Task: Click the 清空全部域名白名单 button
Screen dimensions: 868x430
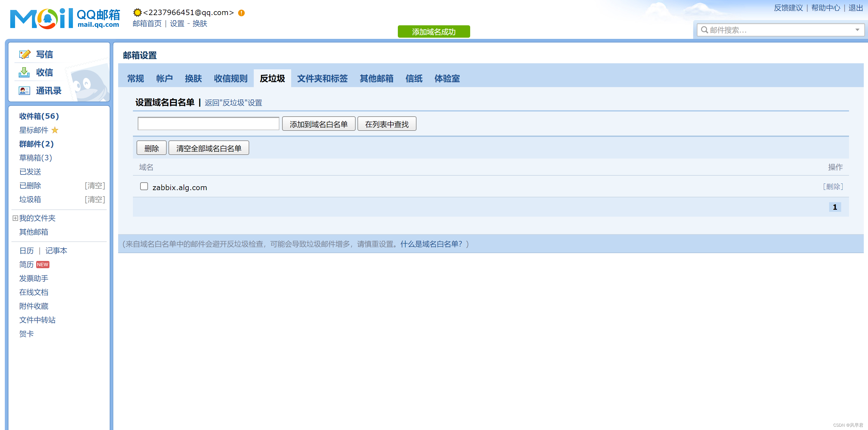Action: point(209,148)
